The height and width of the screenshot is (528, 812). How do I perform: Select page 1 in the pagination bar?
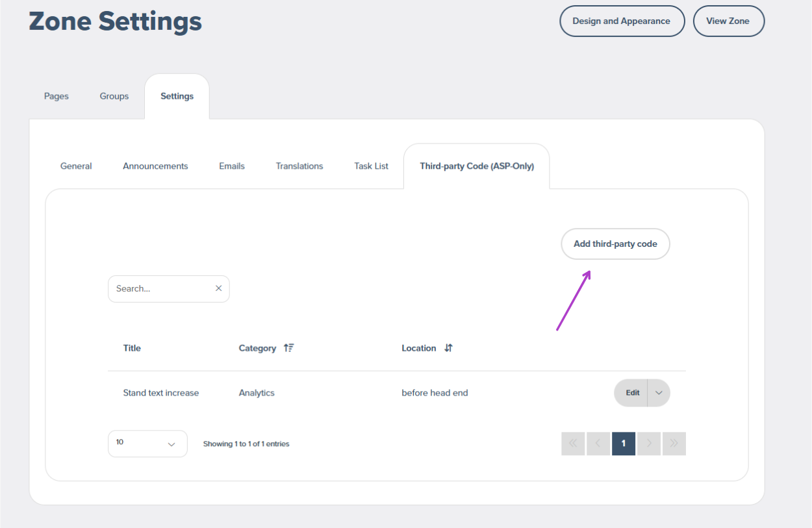coord(623,444)
